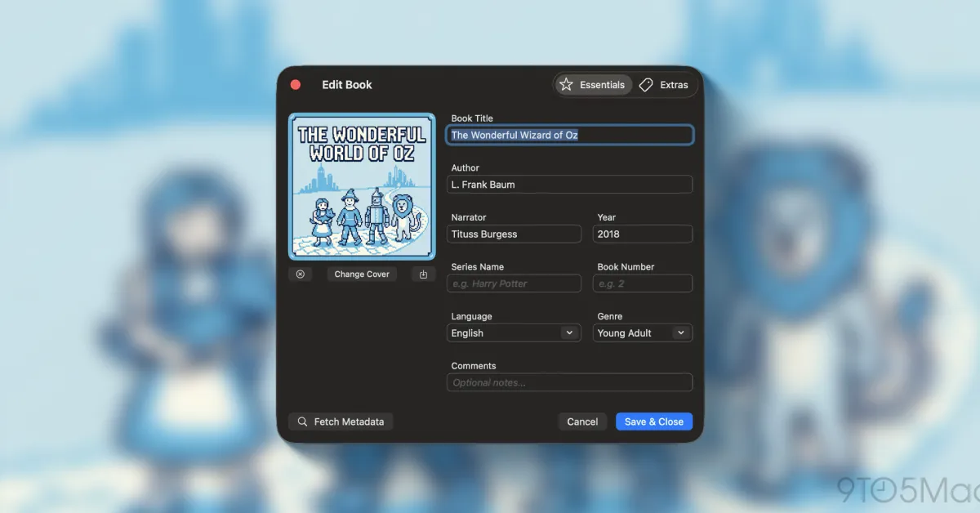Click the Comments optional notes field
The image size is (980, 513).
(569, 382)
